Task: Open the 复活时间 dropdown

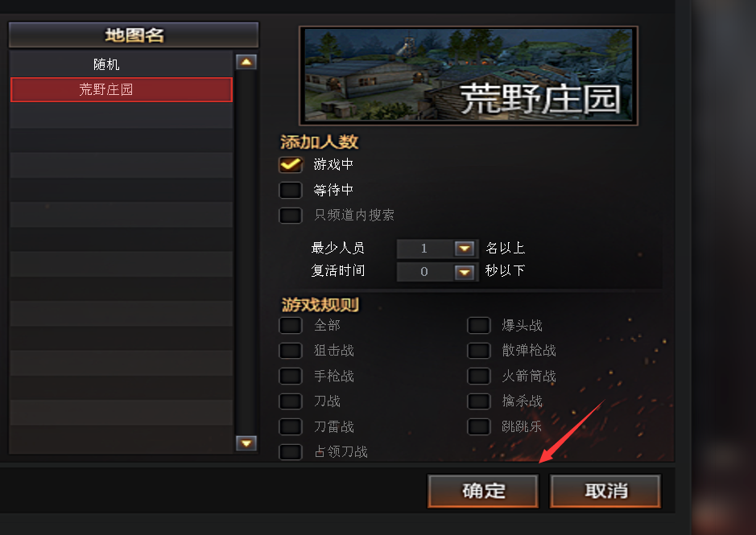Action: 465,272
